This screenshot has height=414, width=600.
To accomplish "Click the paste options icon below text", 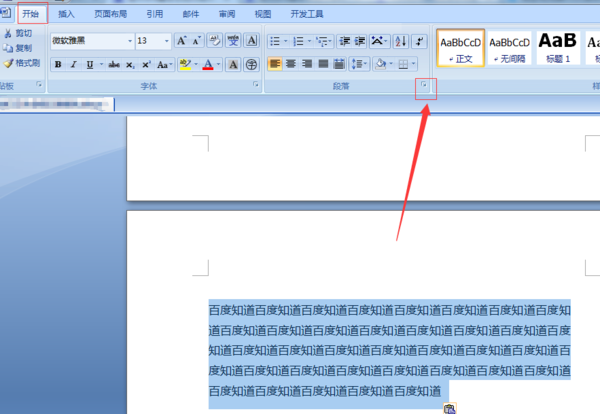I will tap(450, 408).
